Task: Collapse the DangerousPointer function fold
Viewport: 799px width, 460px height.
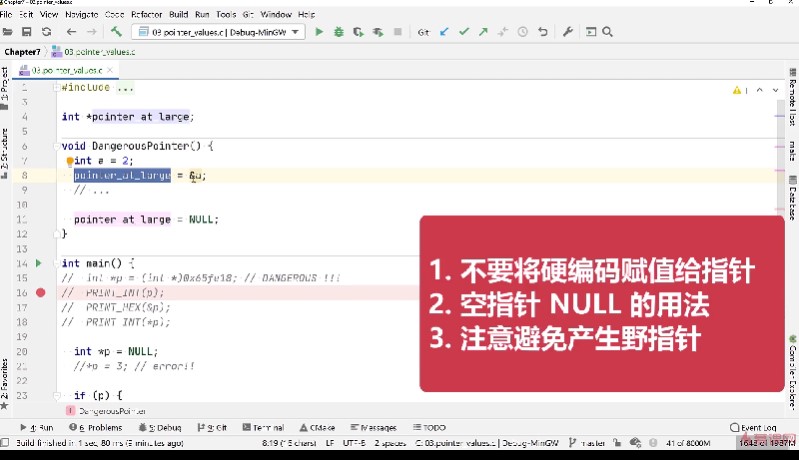Action: pyautogui.click(x=57, y=146)
